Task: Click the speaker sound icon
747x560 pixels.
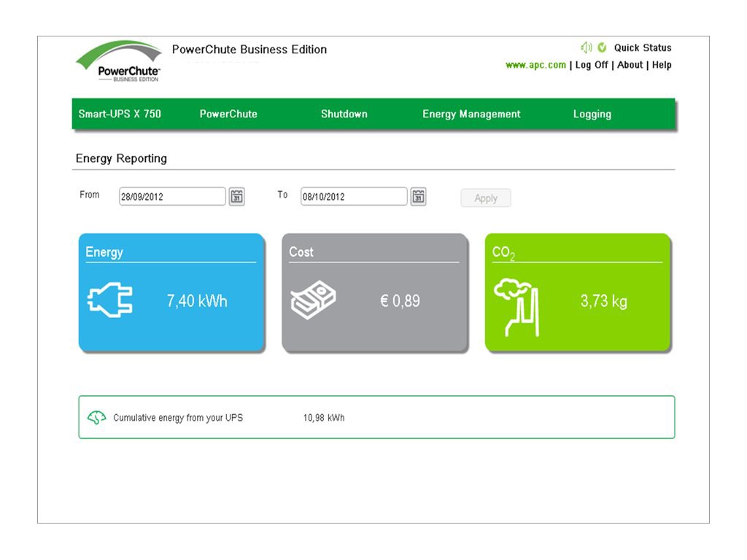Action: click(x=586, y=47)
